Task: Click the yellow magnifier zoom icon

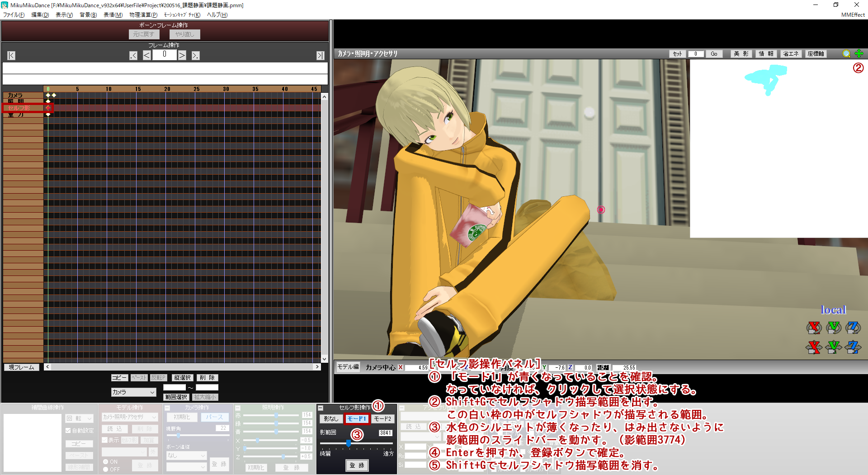Action: pos(846,54)
